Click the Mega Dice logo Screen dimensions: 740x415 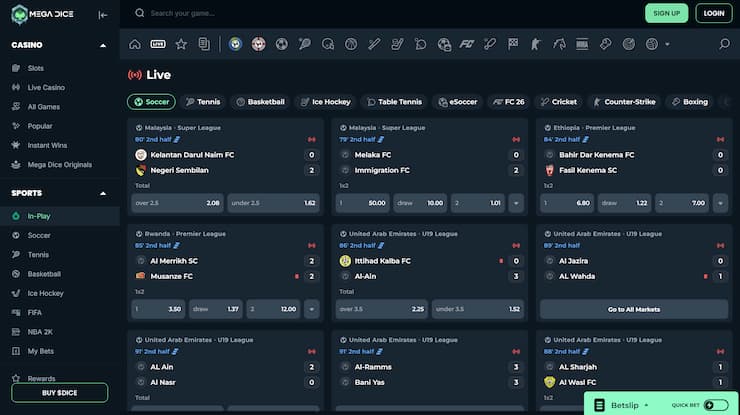tap(42, 14)
